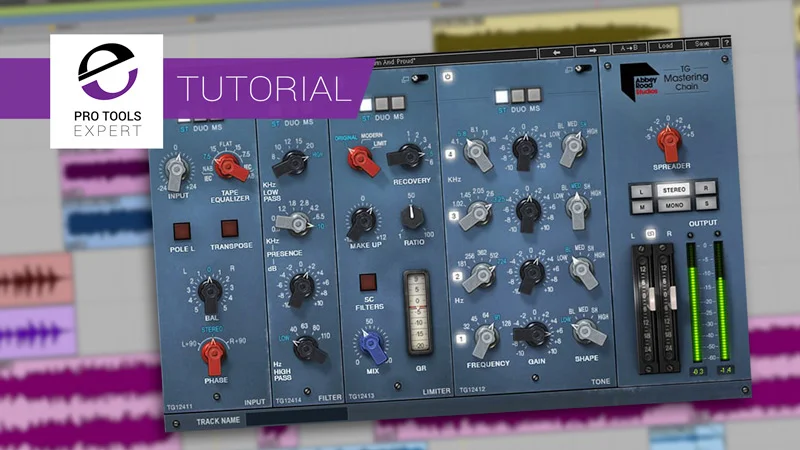Click the A→B copy button
This screenshot has height=450, width=800.
629,48
